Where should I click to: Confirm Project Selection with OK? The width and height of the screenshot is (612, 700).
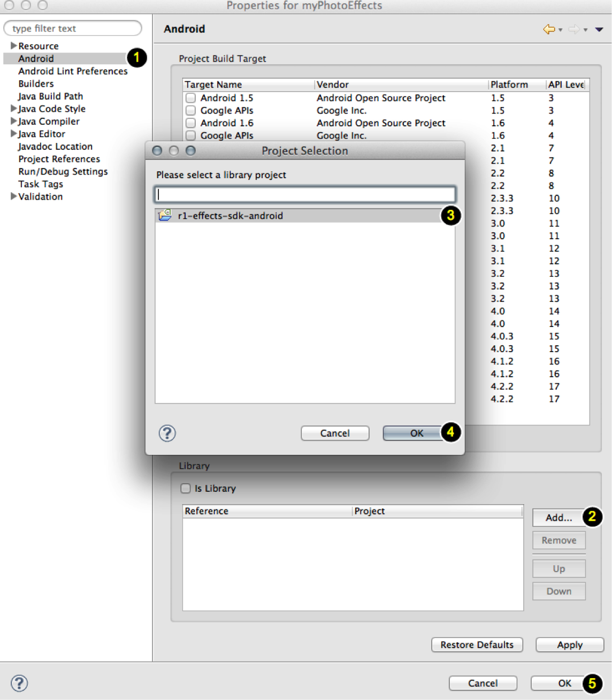point(417,433)
